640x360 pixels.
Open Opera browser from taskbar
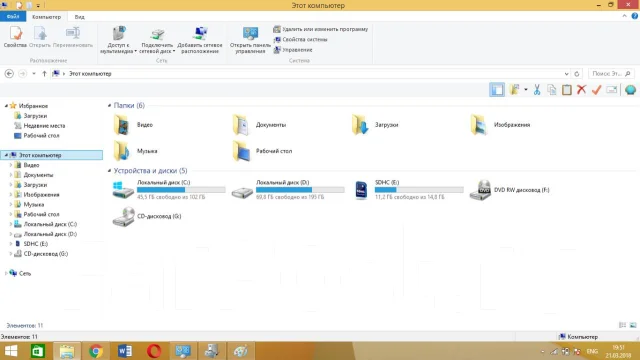point(154,351)
